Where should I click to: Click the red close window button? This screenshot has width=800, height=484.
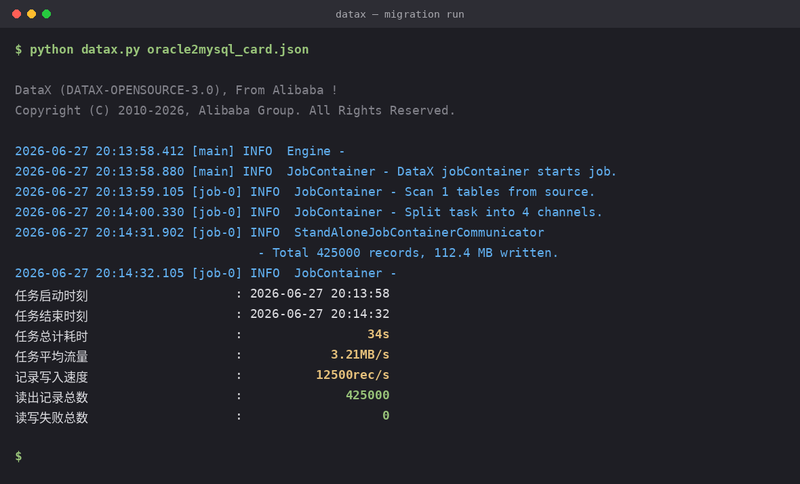[x=16, y=14]
